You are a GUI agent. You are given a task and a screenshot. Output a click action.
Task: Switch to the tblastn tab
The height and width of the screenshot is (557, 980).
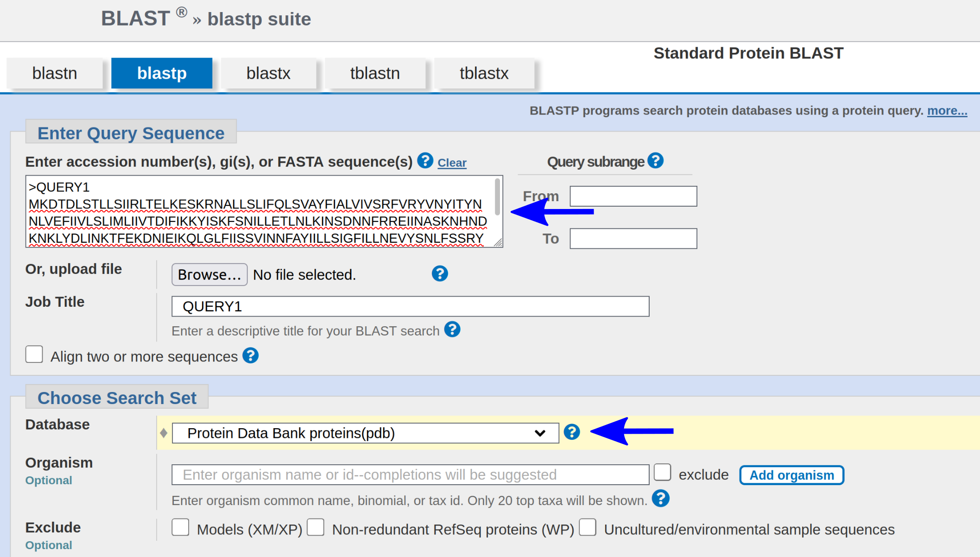tap(375, 73)
